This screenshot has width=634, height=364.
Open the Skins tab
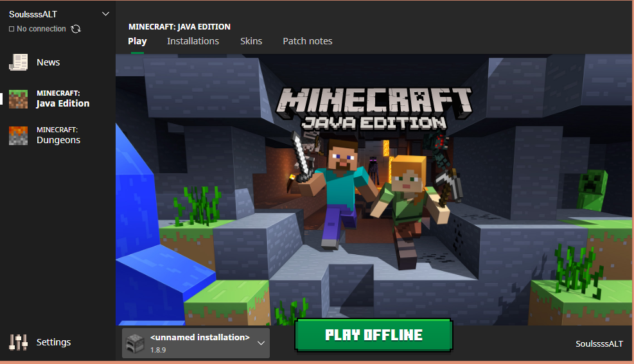(251, 41)
